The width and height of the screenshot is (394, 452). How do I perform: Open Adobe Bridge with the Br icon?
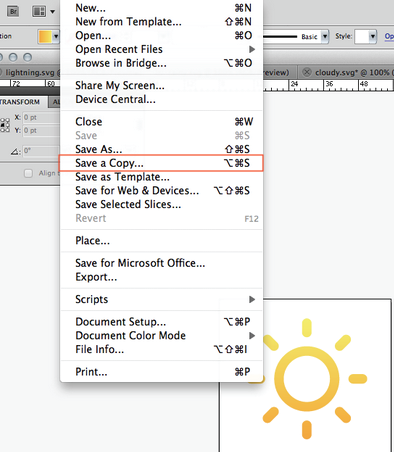pyautogui.click(x=13, y=12)
